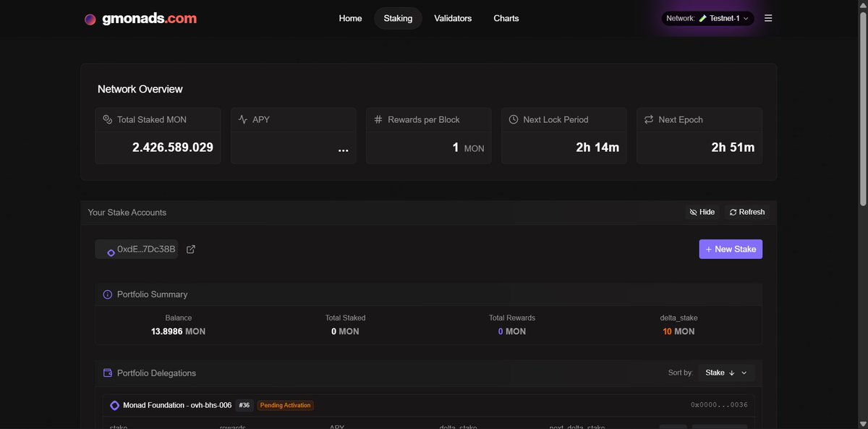Open the Validators tab
The image size is (868, 429).
pos(453,18)
